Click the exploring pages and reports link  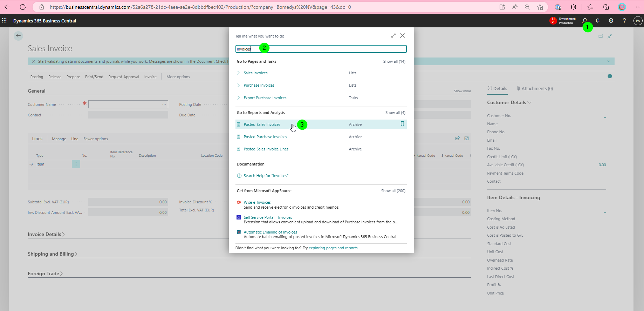pos(333,248)
